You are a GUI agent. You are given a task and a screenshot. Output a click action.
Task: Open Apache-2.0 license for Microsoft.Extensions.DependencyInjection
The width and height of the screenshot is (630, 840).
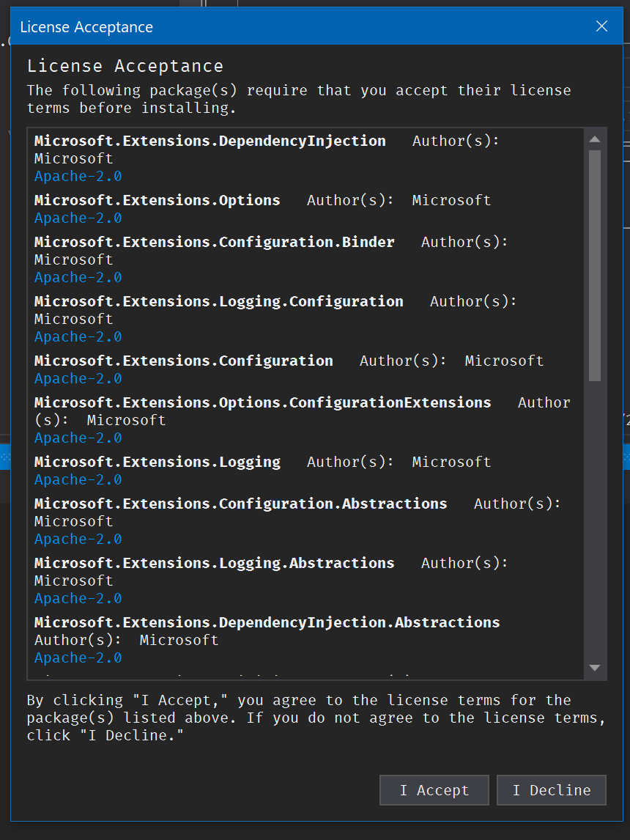[x=78, y=176]
